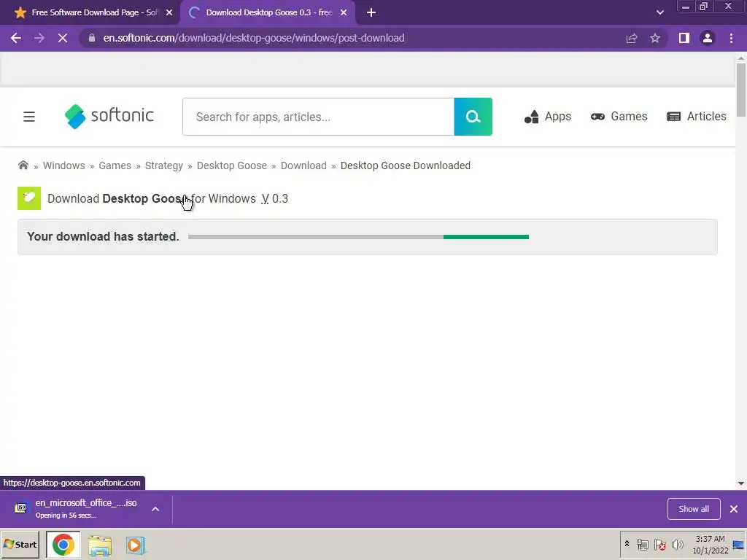Open the media player taskbar icon
This screenshot has height=560, width=747.
pos(136,545)
